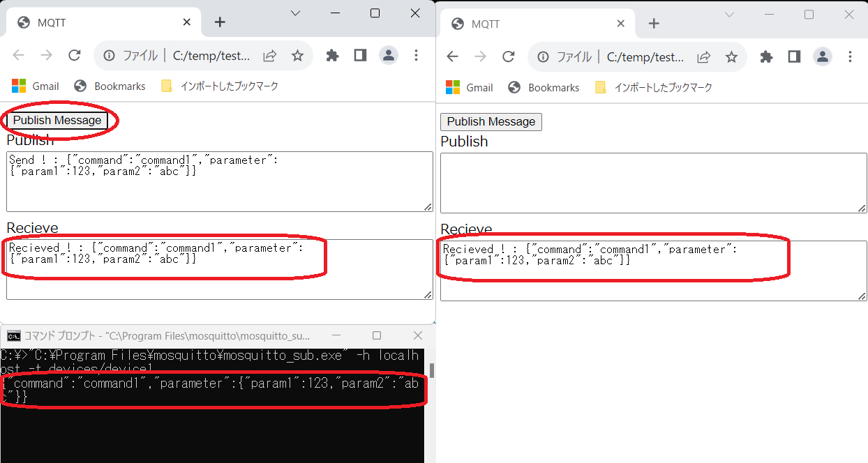Viewport: 868px width, 463px height.
Task: Click the back arrow in right browser
Action: tap(453, 57)
